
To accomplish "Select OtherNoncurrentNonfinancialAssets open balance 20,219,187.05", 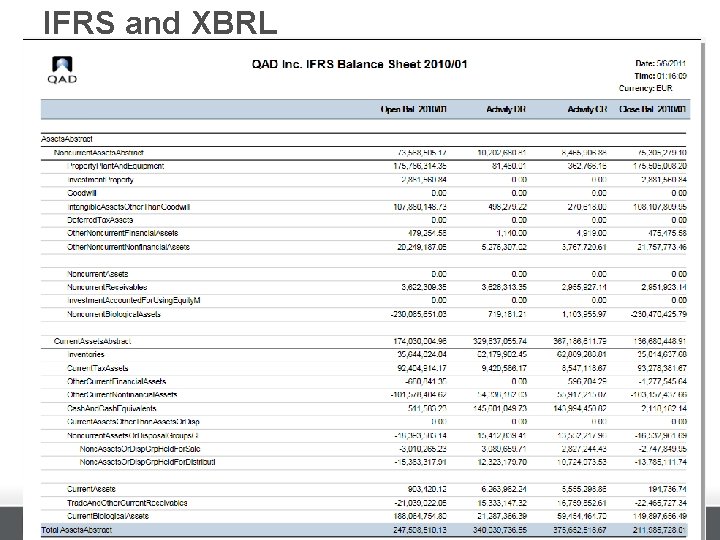I will (x=422, y=247).
